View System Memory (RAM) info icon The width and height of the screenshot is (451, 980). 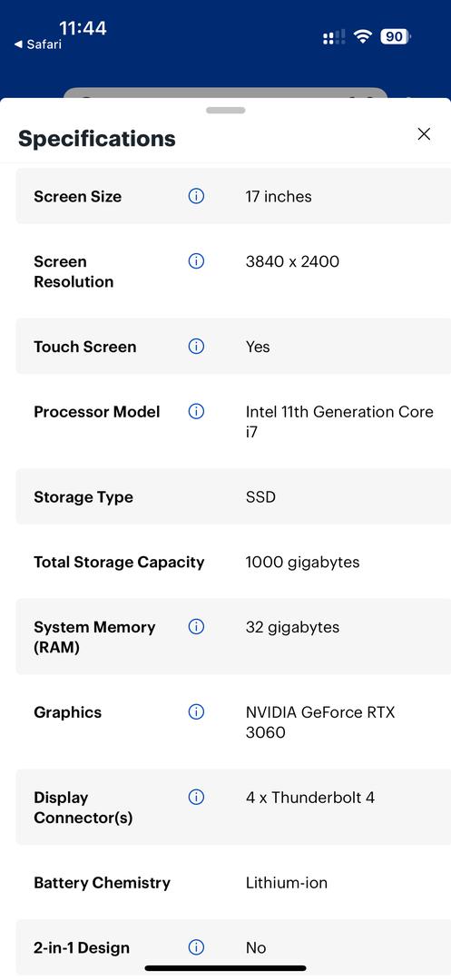pos(196,627)
